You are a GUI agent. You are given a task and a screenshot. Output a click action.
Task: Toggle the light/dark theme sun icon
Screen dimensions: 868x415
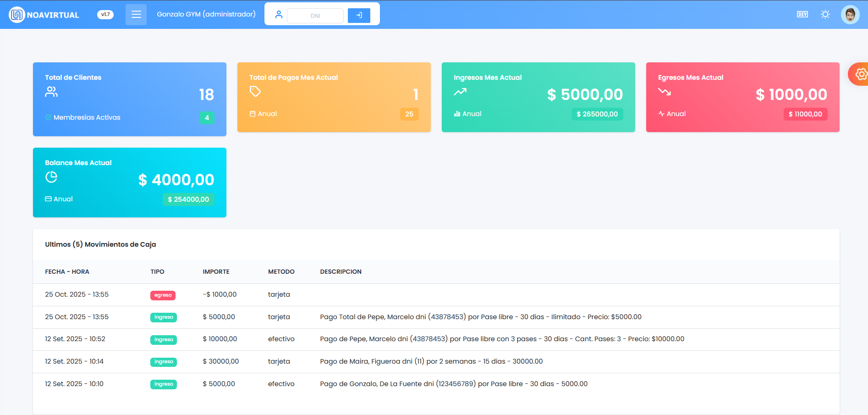tap(825, 15)
